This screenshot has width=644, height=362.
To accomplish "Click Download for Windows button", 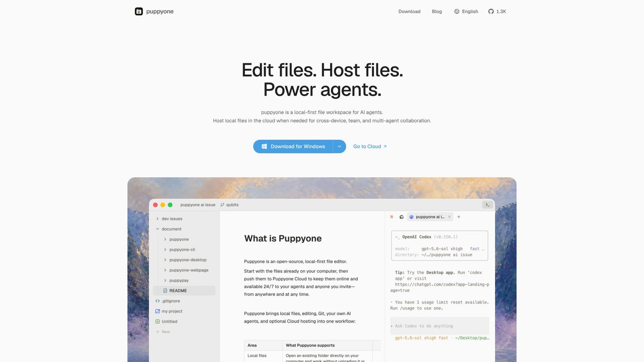I will (293, 146).
